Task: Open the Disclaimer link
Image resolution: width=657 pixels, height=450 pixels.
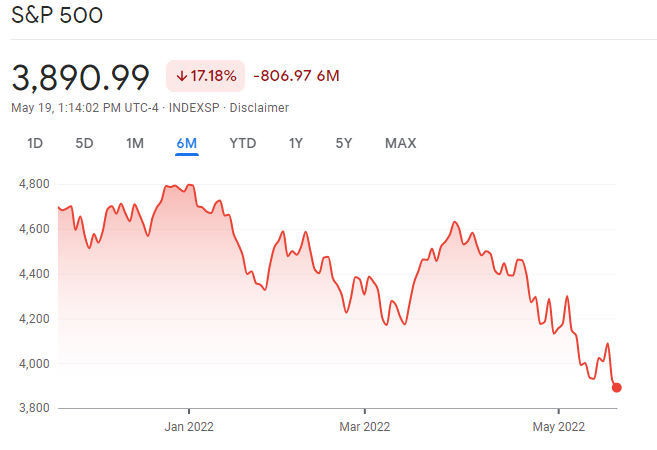Action: [x=260, y=107]
